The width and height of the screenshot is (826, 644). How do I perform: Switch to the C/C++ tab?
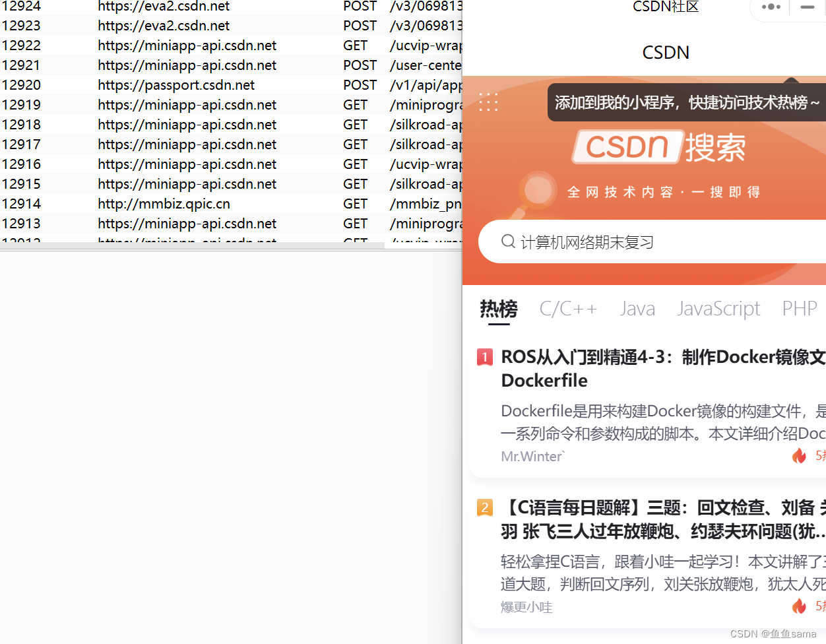(x=568, y=309)
